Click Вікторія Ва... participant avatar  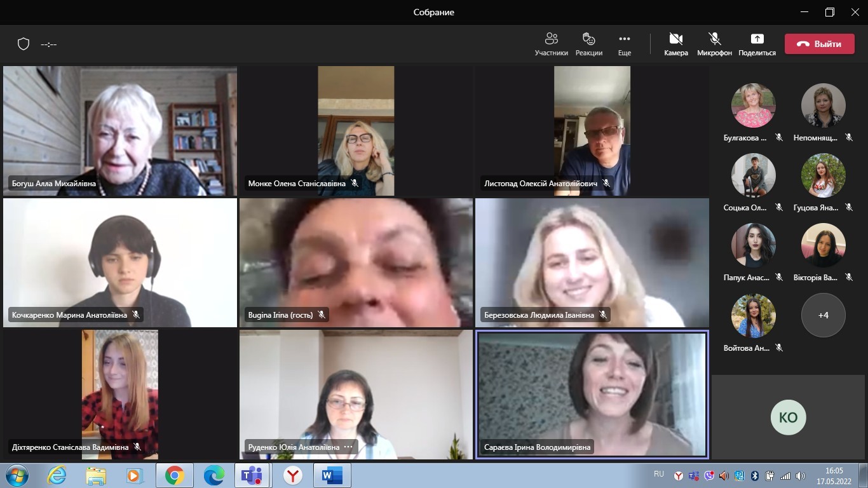824,245
